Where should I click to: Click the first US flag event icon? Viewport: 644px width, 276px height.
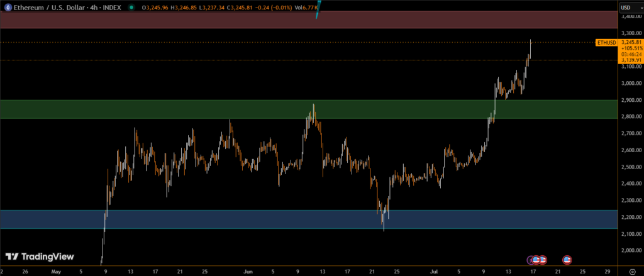[536, 259]
